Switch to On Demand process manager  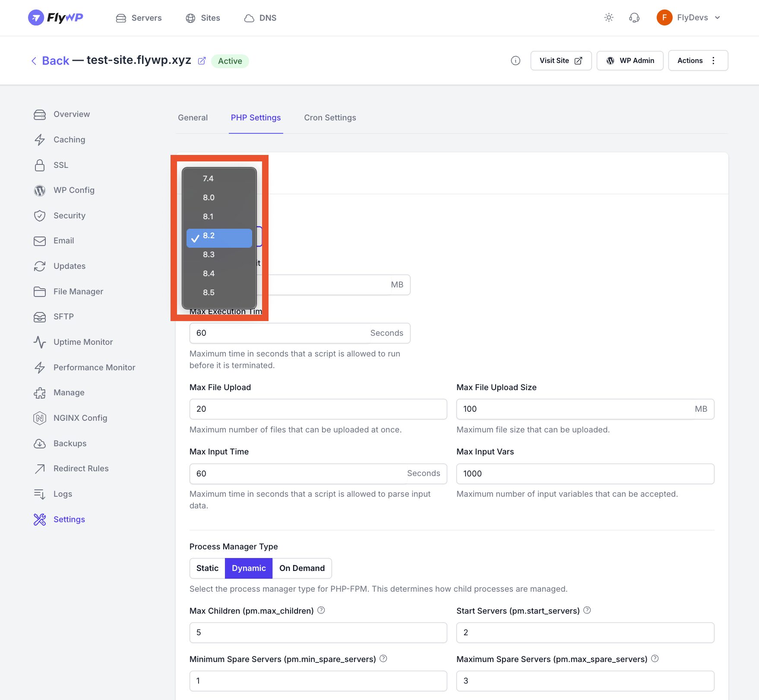click(x=302, y=568)
